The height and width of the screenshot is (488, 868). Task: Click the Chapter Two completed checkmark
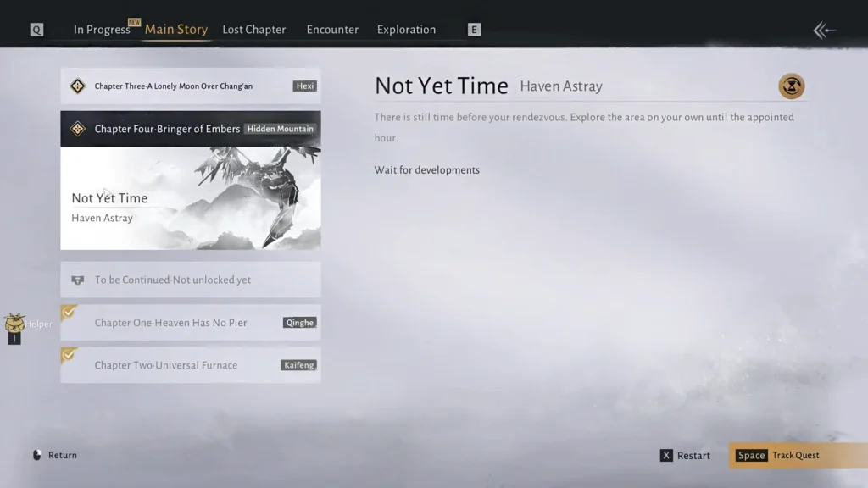coord(69,355)
